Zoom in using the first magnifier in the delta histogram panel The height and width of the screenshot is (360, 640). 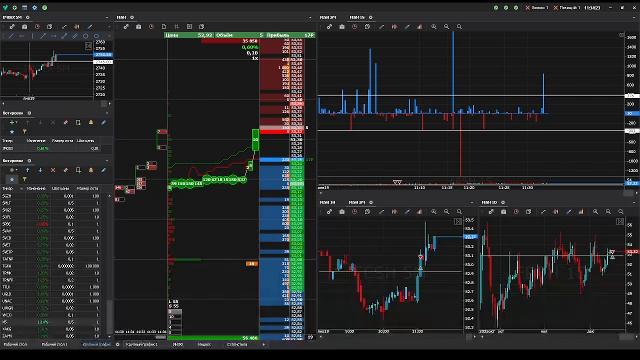433,27
